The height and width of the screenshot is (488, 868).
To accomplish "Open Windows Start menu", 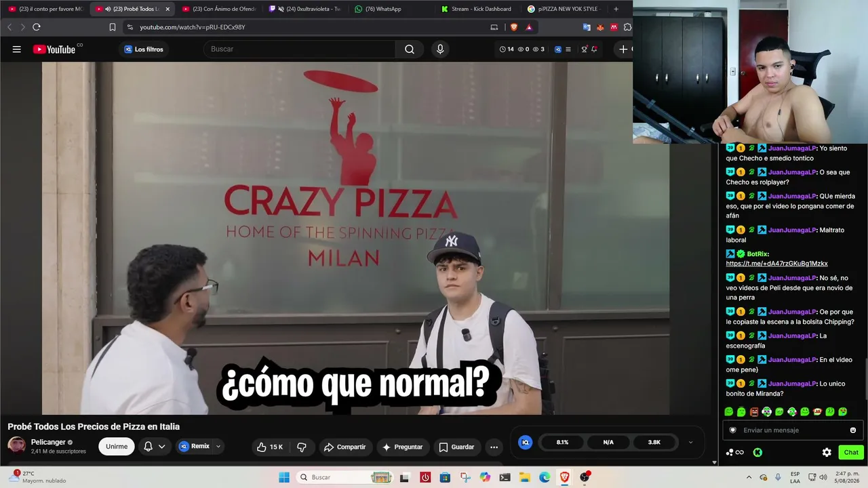I will (x=284, y=477).
